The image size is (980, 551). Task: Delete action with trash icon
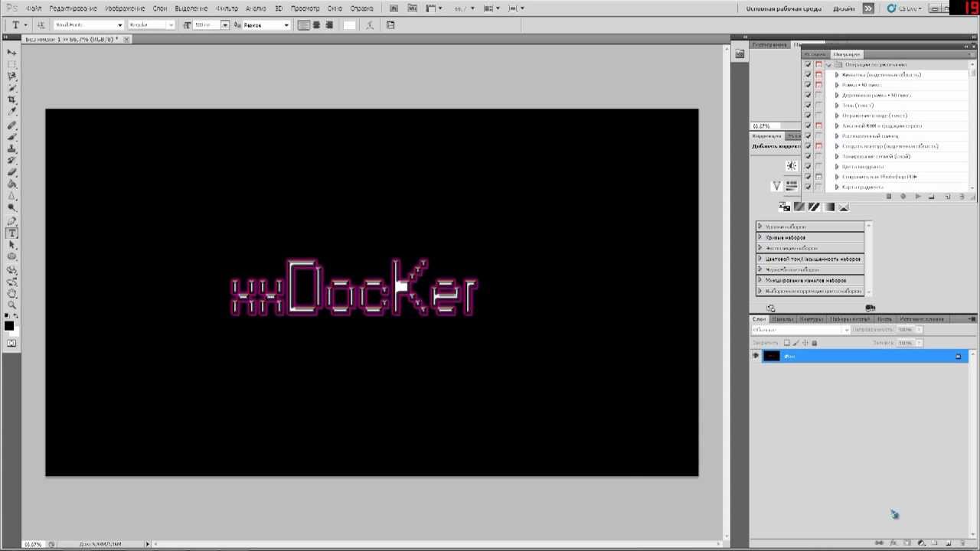(962, 197)
